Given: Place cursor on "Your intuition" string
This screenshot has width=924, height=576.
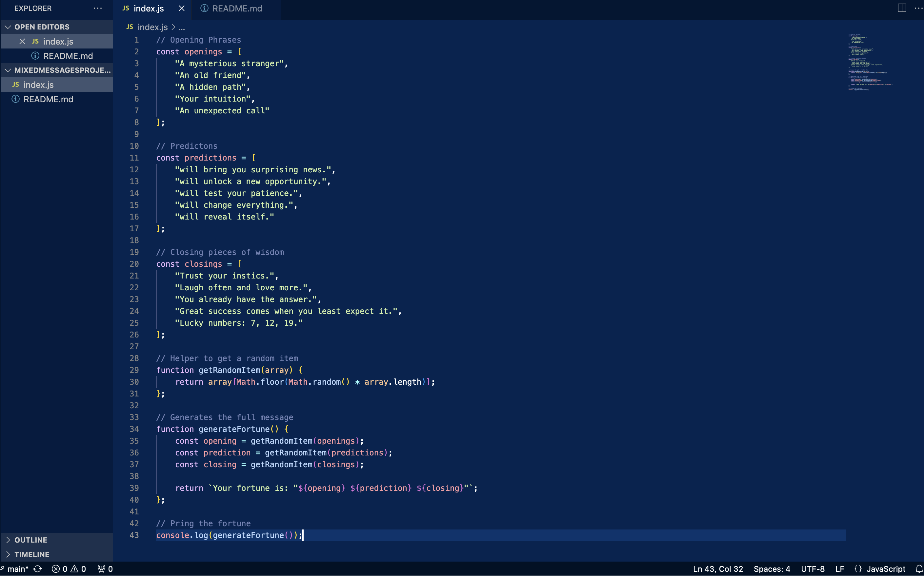Looking at the screenshot, I should click(x=213, y=99).
